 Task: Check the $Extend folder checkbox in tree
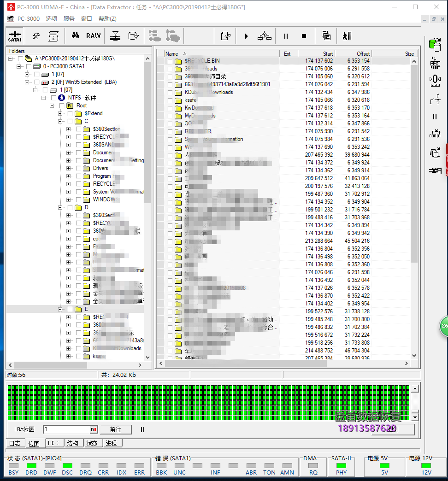[70, 113]
